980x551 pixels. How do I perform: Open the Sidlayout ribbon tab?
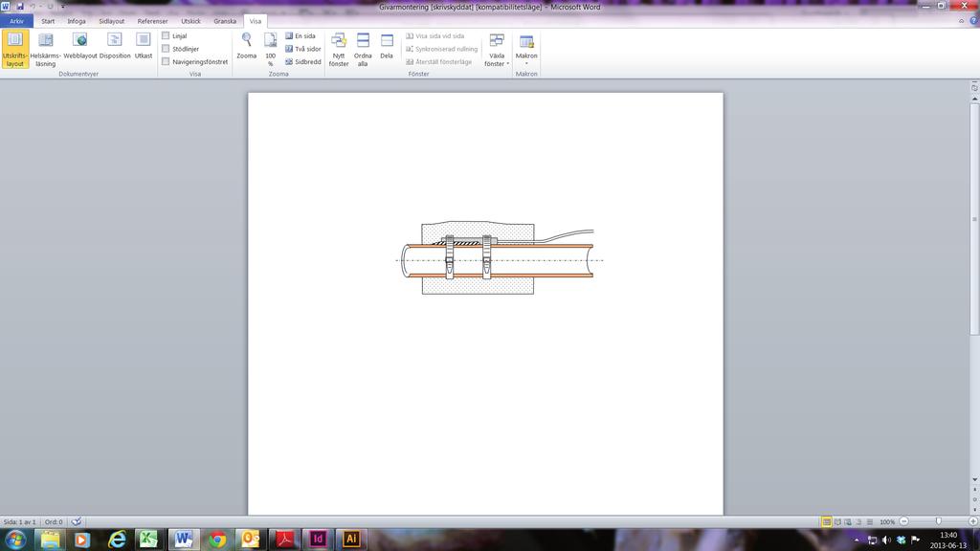111,21
